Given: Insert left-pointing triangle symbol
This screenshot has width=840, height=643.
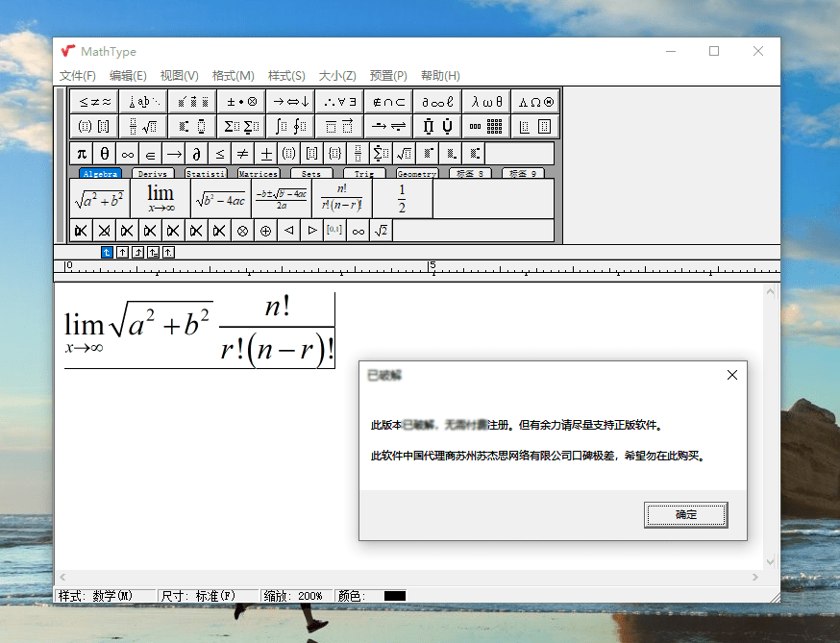Looking at the screenshot, I should [x=288, y=231].
